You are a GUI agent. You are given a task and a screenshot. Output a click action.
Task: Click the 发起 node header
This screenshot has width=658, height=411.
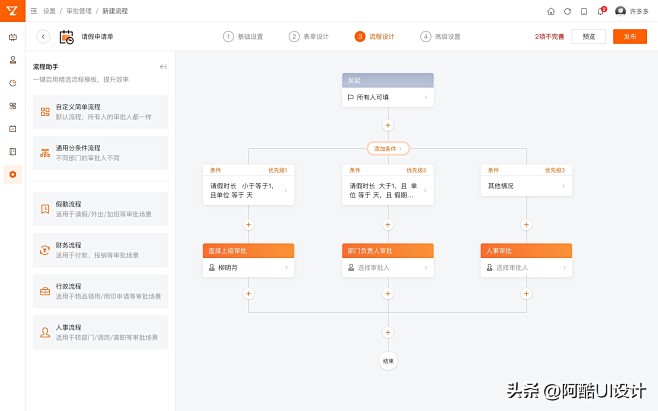tap(388, 81)
